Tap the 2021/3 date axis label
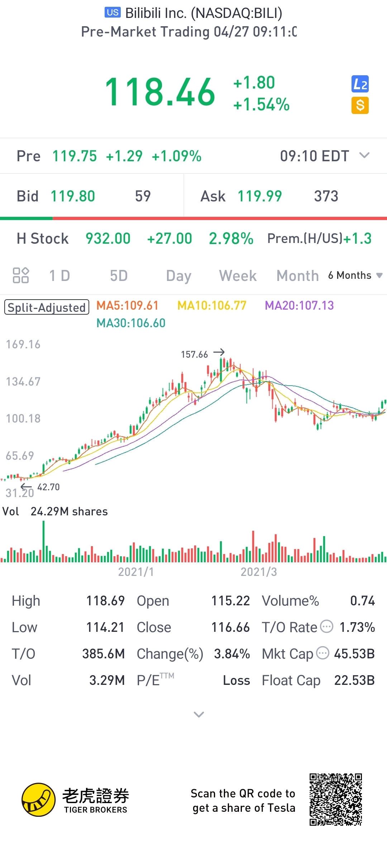The width and height of the screenshot is (387, 868). coord(259,572)
